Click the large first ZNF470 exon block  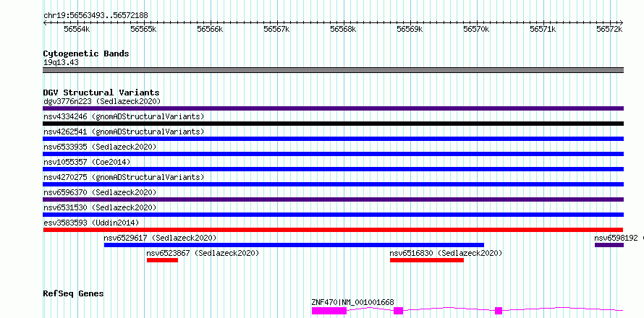point(329,311)
